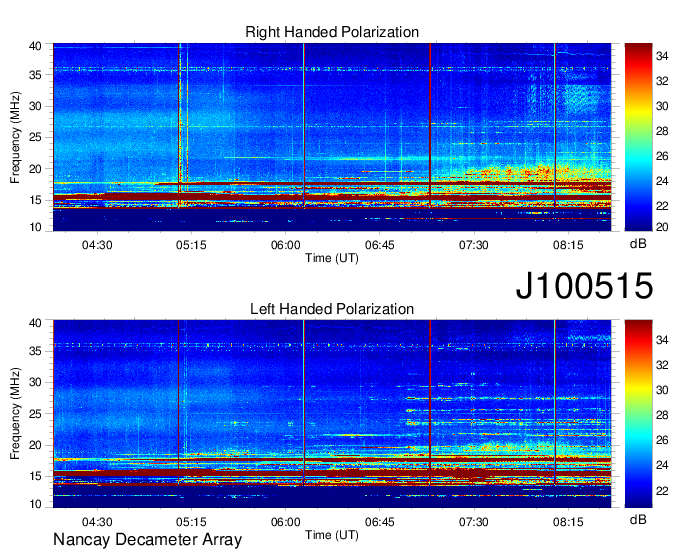This screenshot has width=680, height=552.
Task: Click inside the Right Handed Polarization spectrogram
Action: click(332, 137)
